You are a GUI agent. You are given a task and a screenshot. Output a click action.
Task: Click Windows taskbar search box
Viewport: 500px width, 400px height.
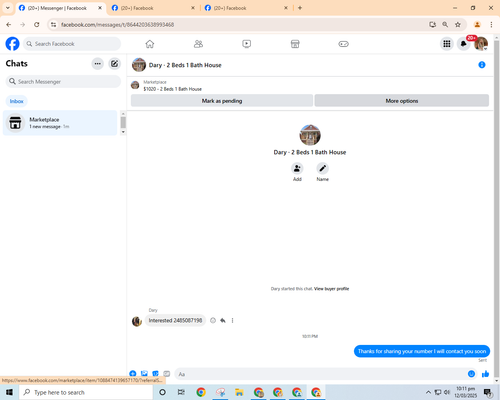86,392
